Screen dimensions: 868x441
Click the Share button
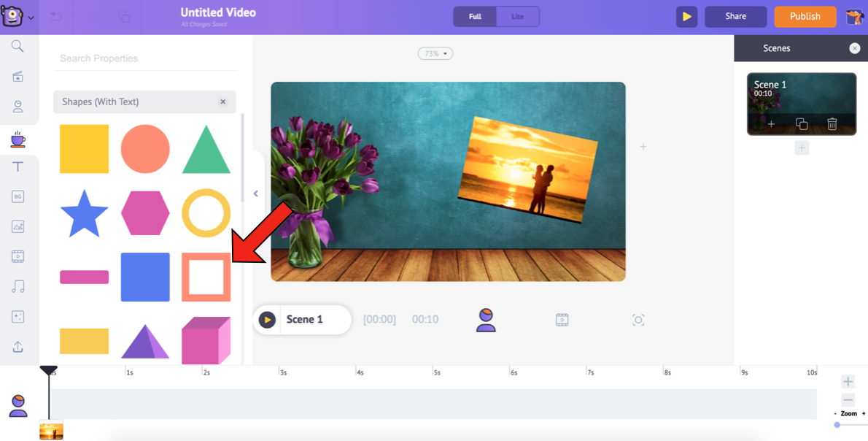(x=735, y=16)
